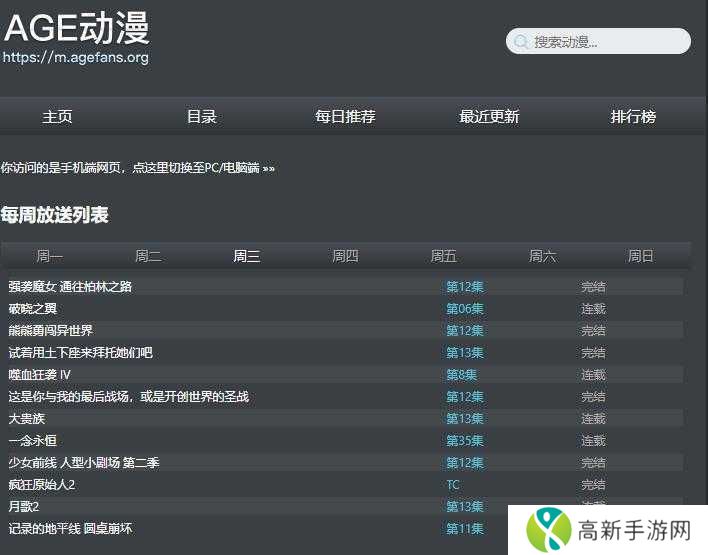Click 完结 status in 强袭魔女 row
Viewport: 708px width, 555px height.
(x=593, y=287)
